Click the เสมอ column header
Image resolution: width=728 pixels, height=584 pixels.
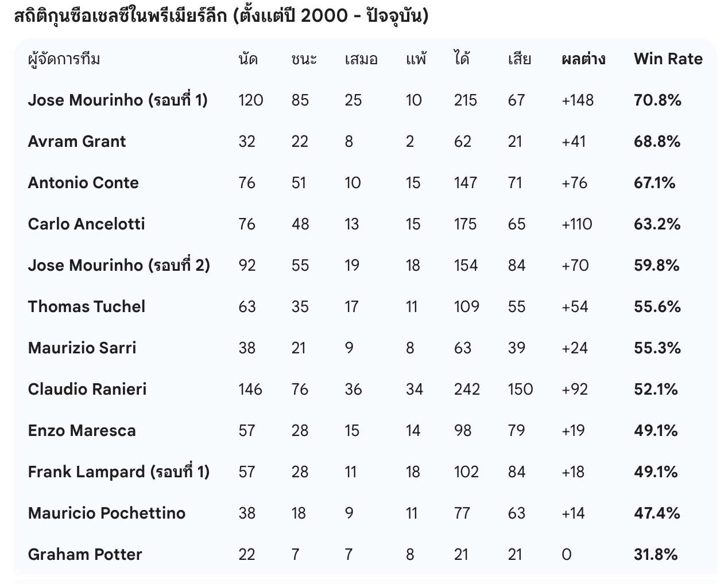(361, 59)
